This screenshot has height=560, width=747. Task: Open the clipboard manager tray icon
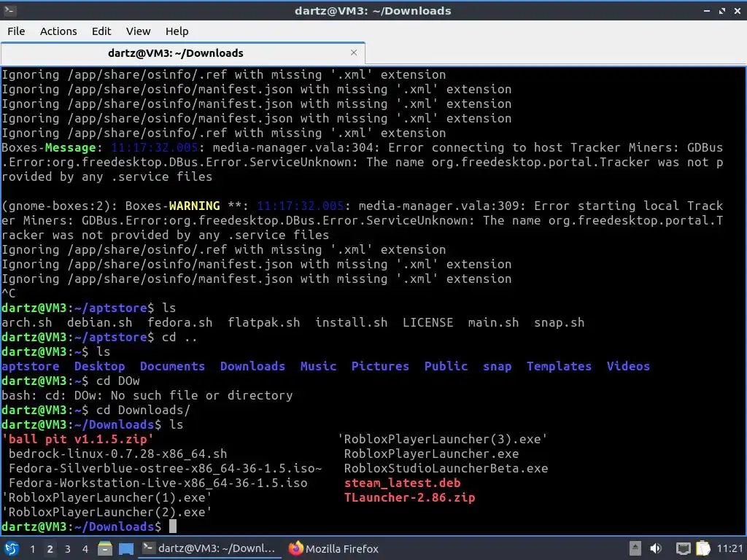703,548
